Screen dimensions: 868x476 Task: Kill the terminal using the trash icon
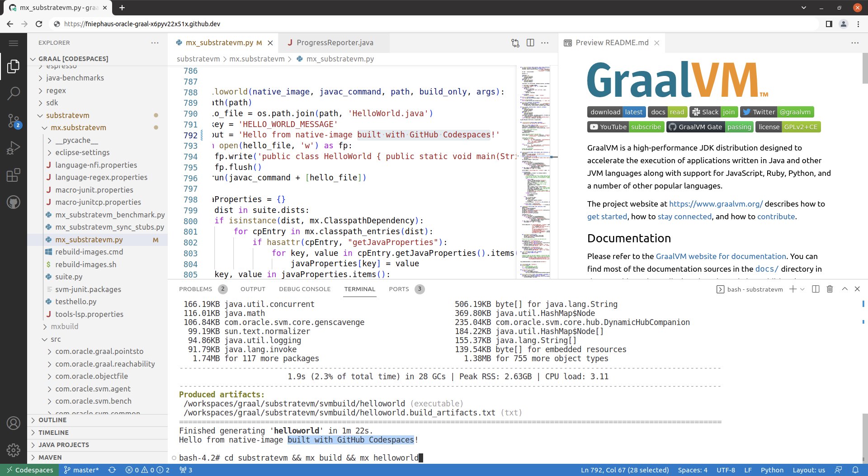point(830,289)
